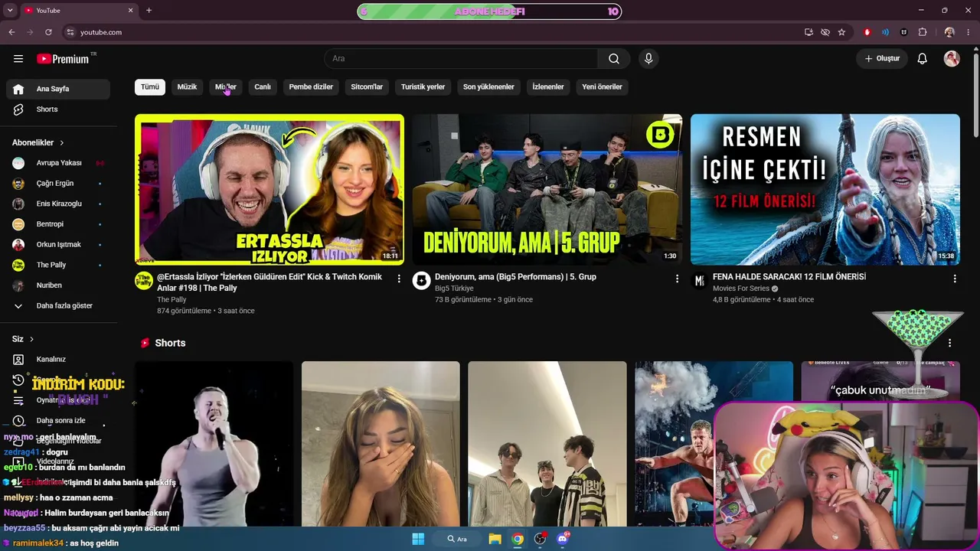Bookmark this page with the star
Screen dimensions: 980x551
841,32
